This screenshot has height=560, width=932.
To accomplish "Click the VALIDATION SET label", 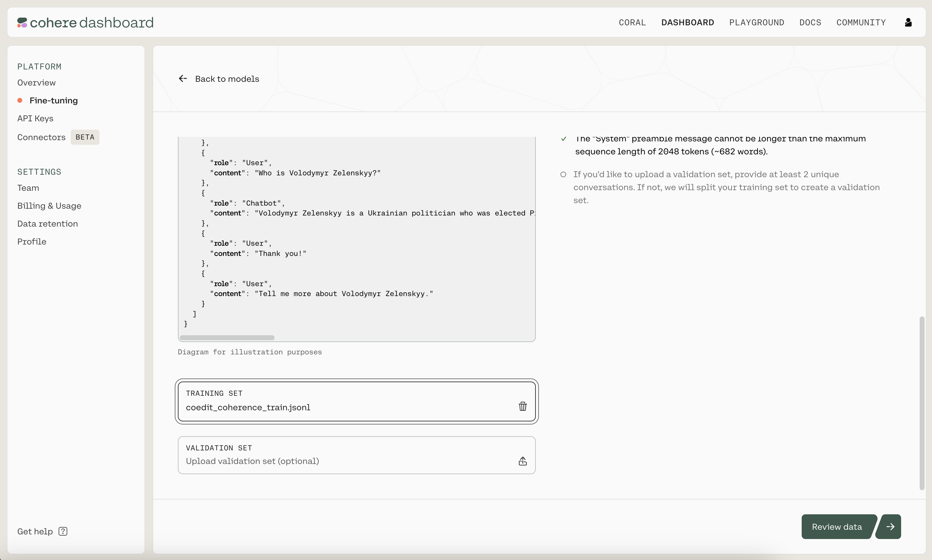I will 219,448.
